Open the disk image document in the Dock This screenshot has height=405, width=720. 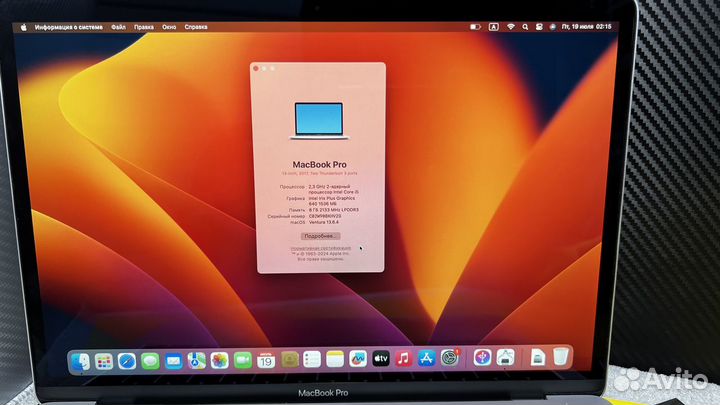[x=538, y=357]
